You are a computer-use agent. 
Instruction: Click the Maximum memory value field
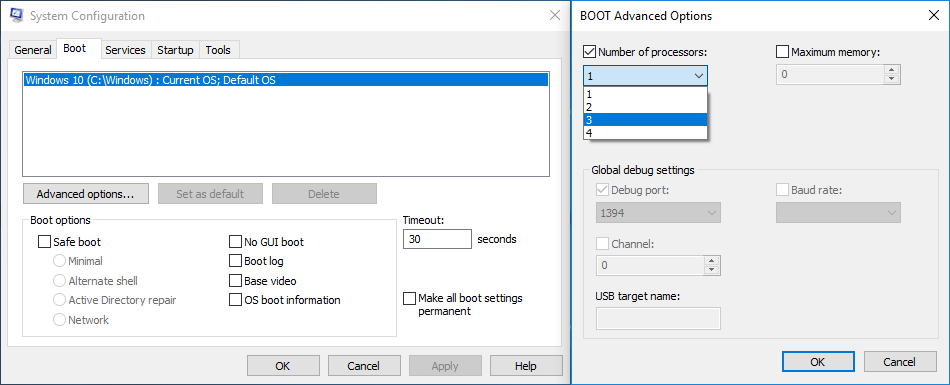(830, 75)
